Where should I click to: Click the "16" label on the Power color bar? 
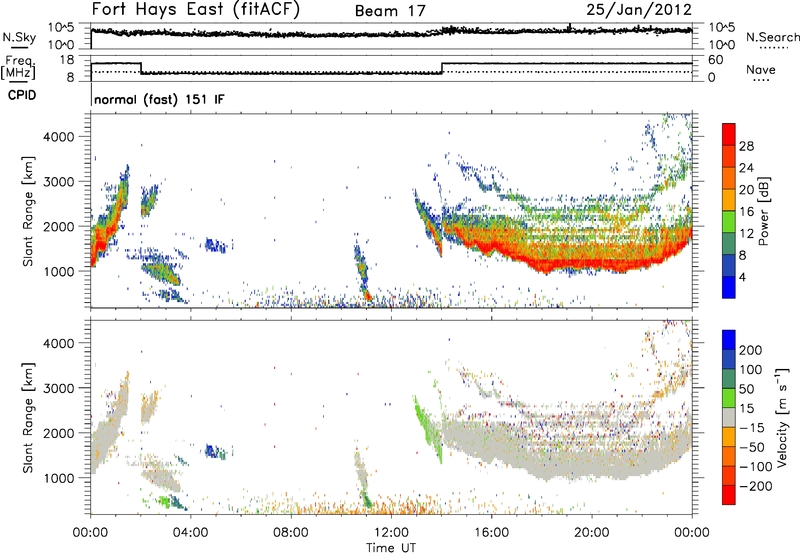[x=746, y=212]
